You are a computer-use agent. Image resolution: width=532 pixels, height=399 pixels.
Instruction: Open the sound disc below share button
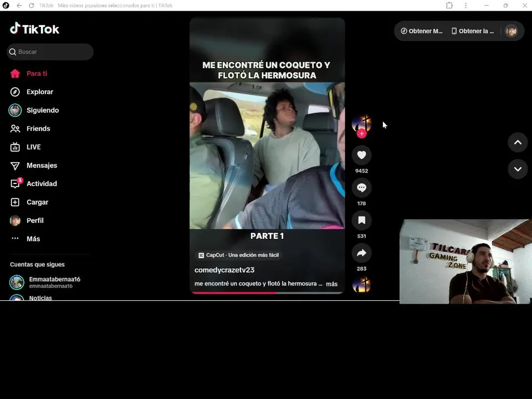(362, 284)
